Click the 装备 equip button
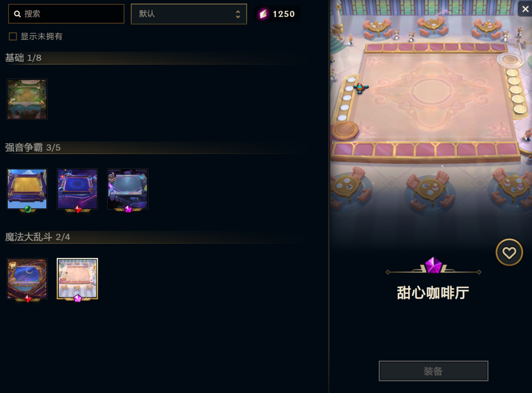Viewport: 532px width, 393px height. click(x=433, y=371)
